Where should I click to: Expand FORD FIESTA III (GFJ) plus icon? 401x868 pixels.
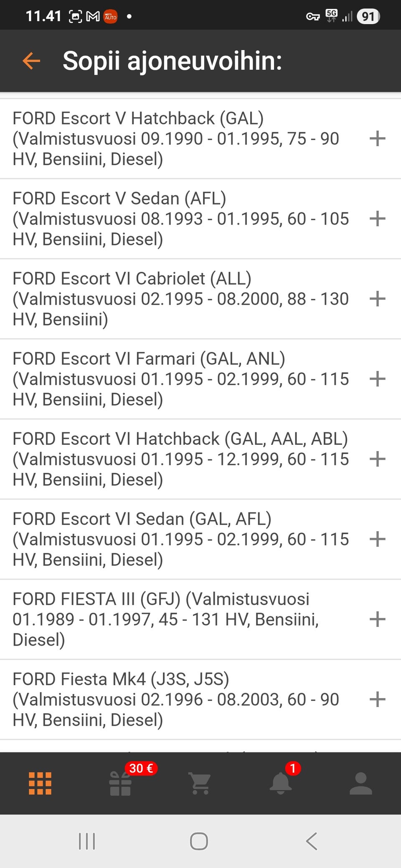377,619
